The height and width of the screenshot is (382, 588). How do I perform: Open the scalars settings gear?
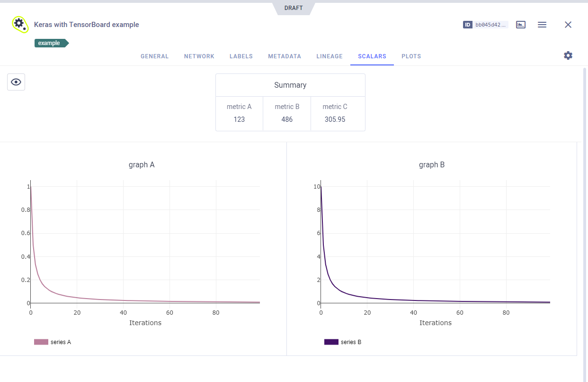point(568,55)
